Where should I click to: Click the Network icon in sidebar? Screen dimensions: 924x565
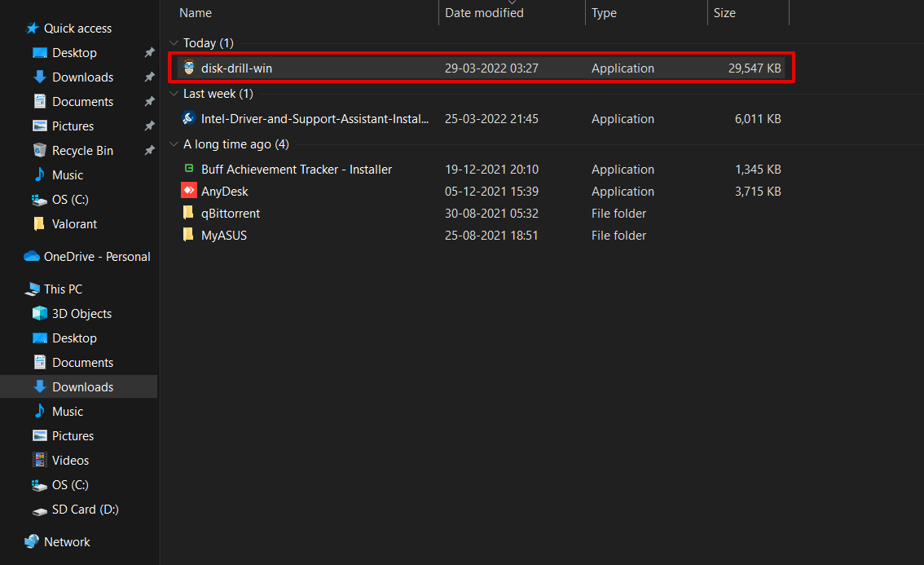tap(32, 541)
